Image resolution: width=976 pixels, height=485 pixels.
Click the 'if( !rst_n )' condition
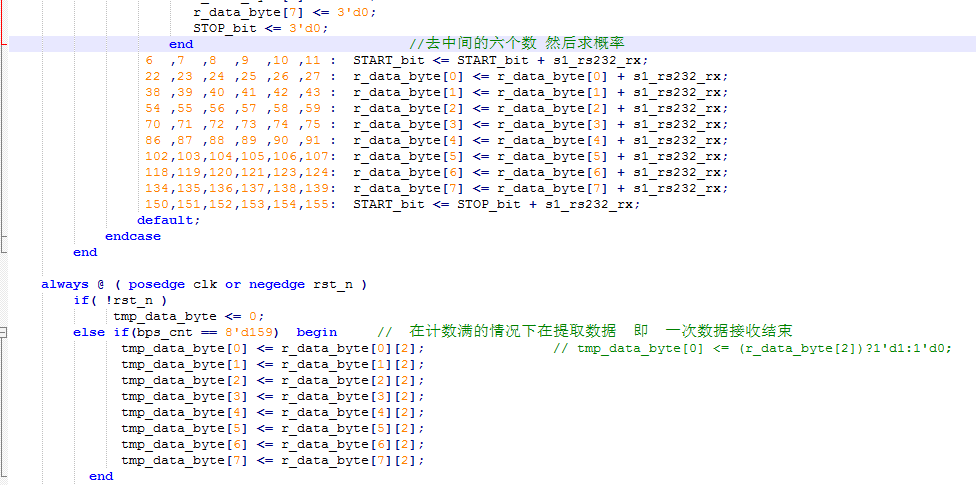click(x=120, y=300)
